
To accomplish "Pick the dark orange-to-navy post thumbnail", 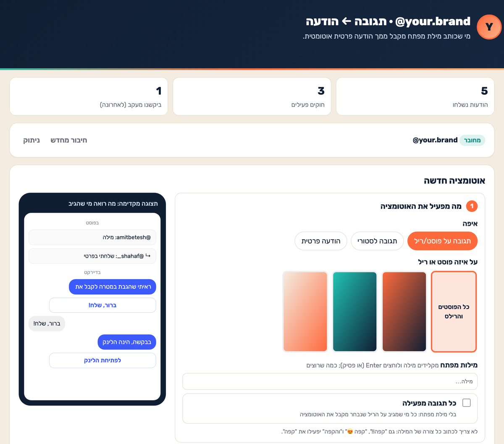I will [404, 312].
